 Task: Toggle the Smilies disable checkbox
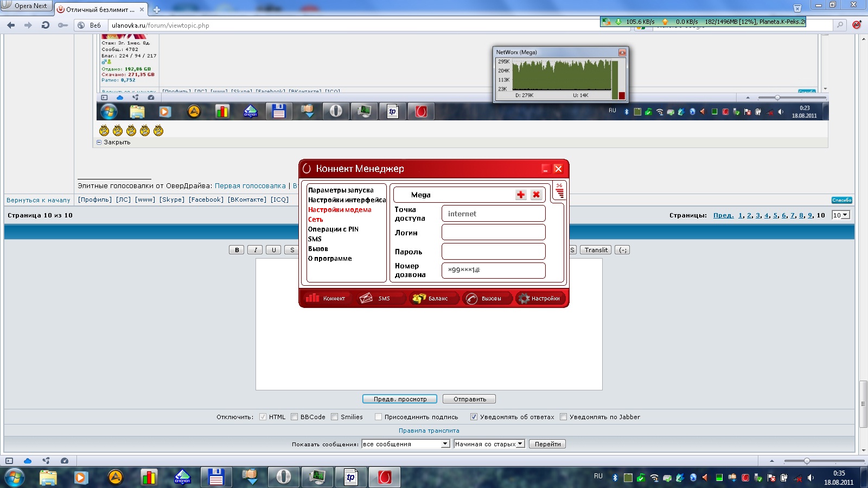coord(334,417)
